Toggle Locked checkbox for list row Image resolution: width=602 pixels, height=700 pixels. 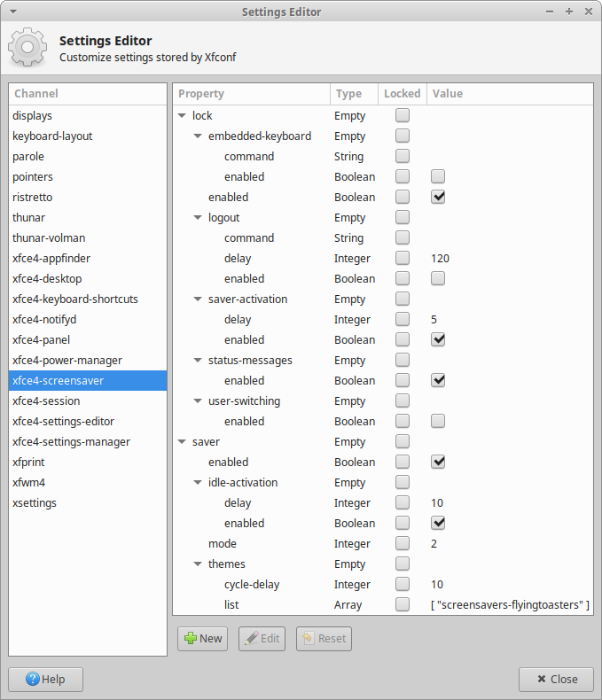tap(403, 604)
